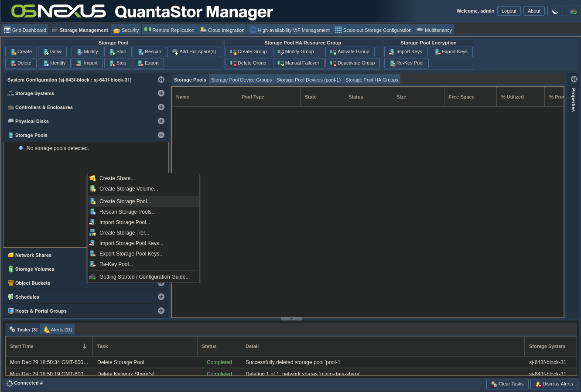581x392 pixels.
Task: Switch to the Storage Pool HA Groups tab
Action: pos(372,80)
